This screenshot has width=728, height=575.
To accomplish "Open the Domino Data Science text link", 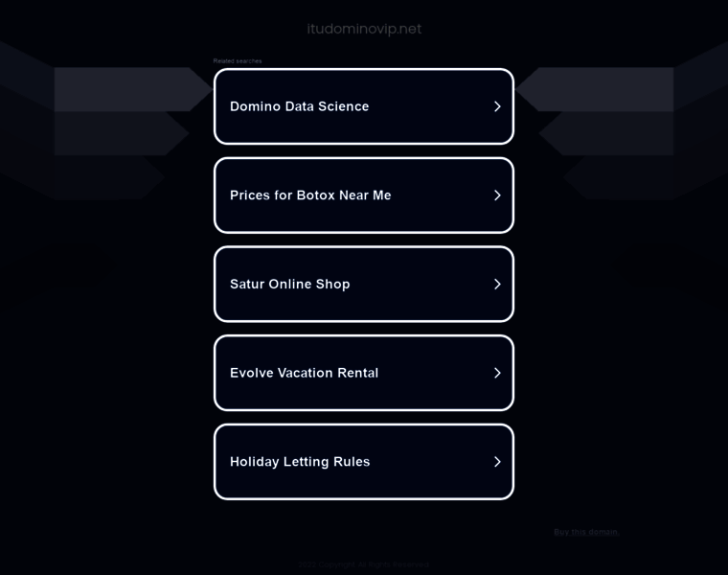I will pos(299,106).
